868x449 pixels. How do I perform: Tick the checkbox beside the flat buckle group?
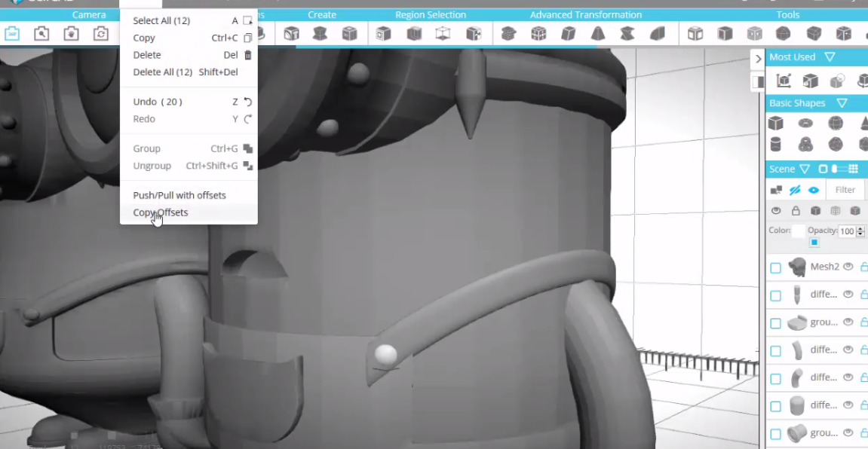click(x=775, y=323)
